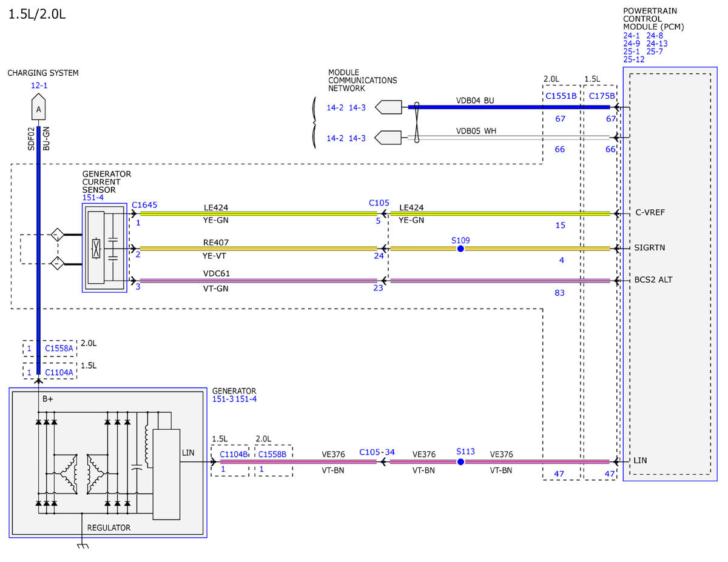This screenshot has width=728, height=562.
Task: Select connector C1645 at the current sensor
Action: pos(144,205)
